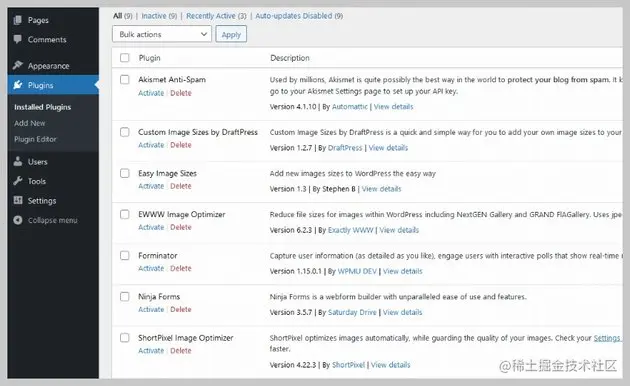Screen dimensions: 630x386
Task: Filter plugins by Recently Active (3)
Action: click(216, 16)
